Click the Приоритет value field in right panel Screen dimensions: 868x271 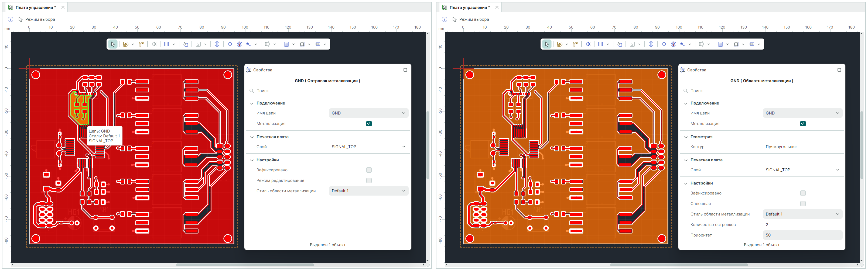(802, 235)
